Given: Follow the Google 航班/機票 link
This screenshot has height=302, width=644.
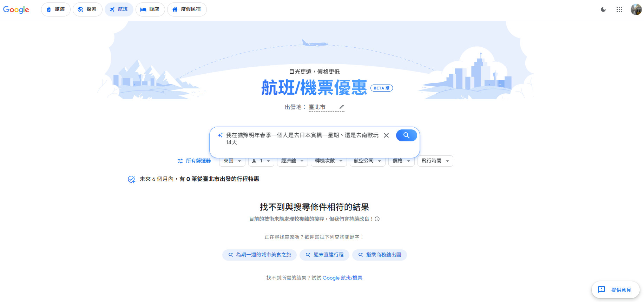Looking at the screenshot, I should [x=342, y=278].
